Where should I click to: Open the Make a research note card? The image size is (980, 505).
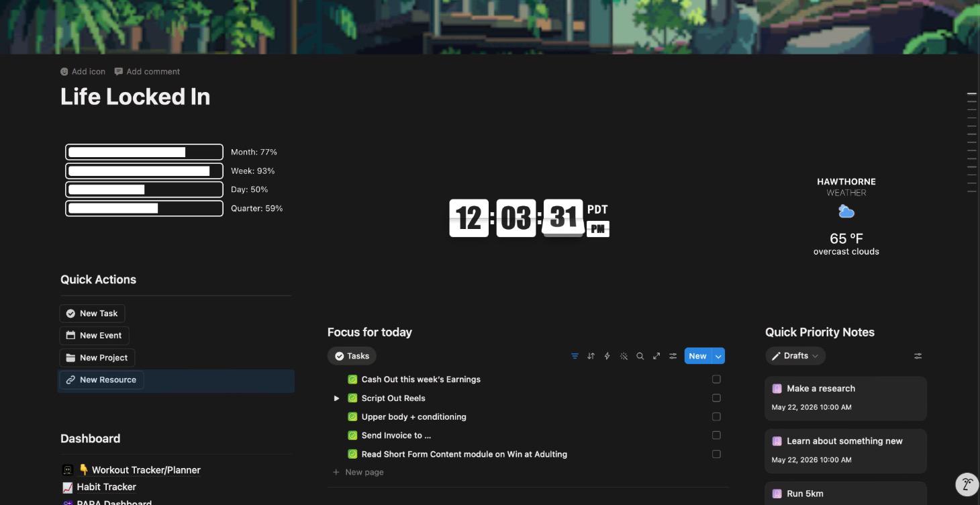click(x=846, y=398)
